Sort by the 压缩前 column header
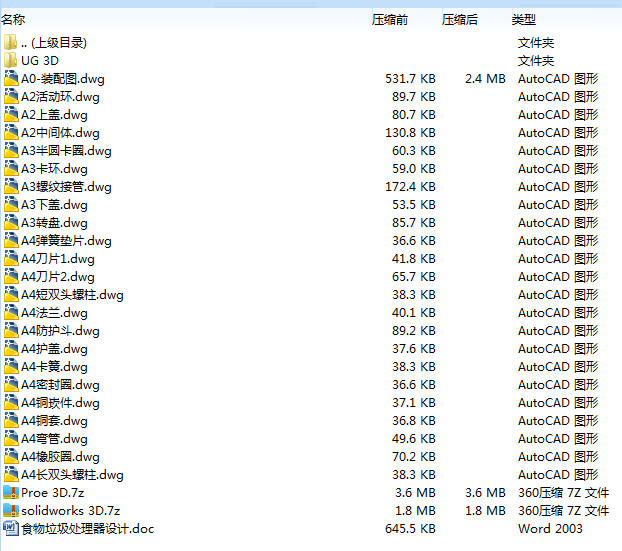 (x=390, y=19)
